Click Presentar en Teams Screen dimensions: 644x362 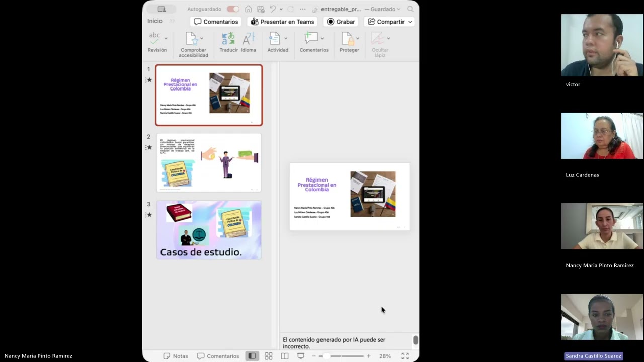coord(283,22)
